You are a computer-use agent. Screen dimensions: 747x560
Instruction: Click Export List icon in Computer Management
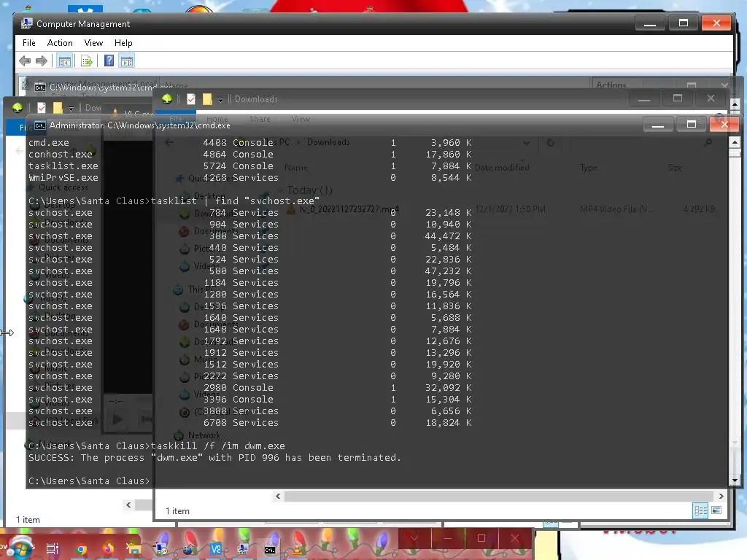86,61
